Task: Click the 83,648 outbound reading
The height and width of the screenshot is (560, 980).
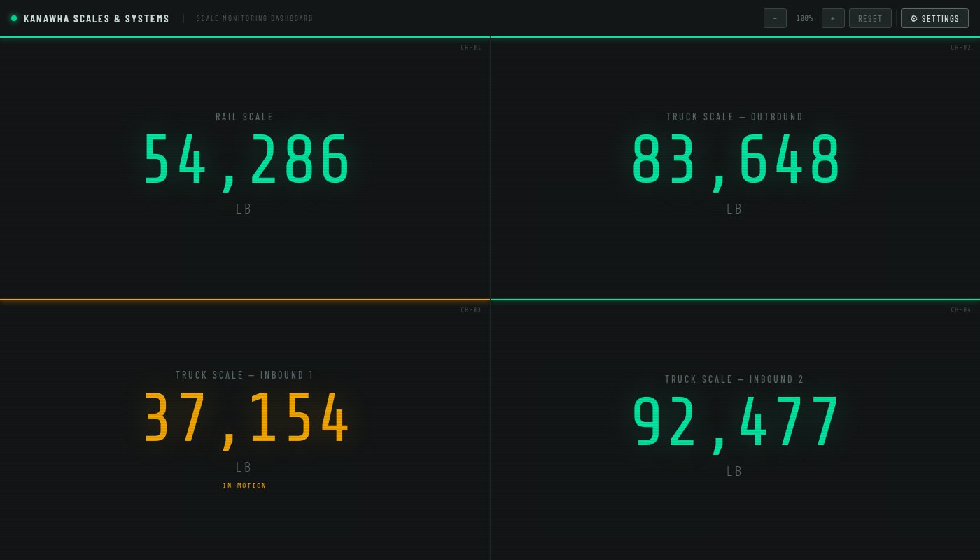Action: 735,161
